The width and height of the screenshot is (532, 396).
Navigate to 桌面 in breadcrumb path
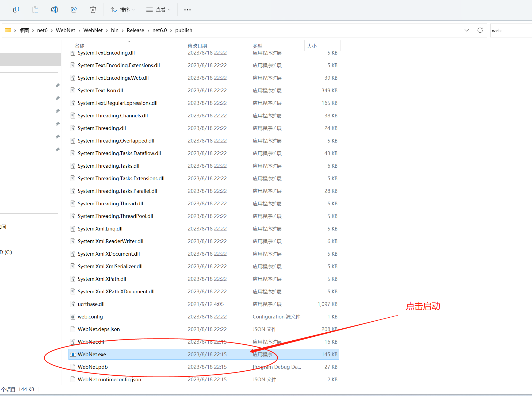[24, 30]
